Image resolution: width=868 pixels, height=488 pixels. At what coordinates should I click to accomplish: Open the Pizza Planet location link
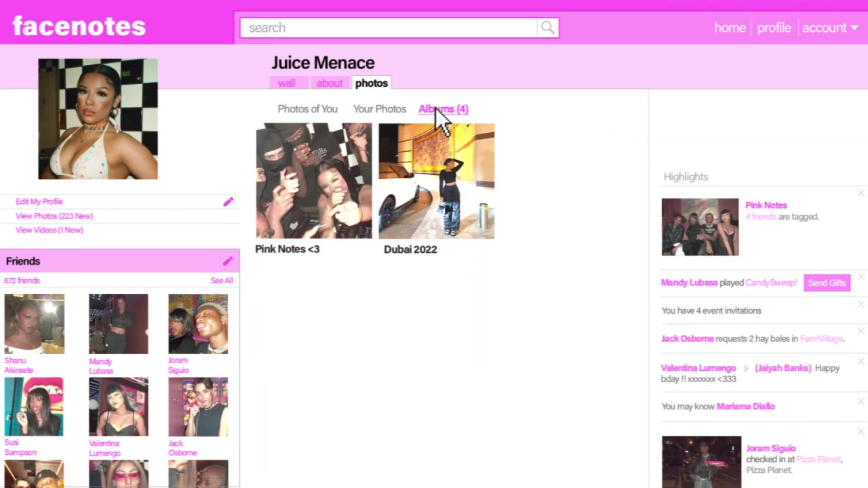tap(818, 459)
